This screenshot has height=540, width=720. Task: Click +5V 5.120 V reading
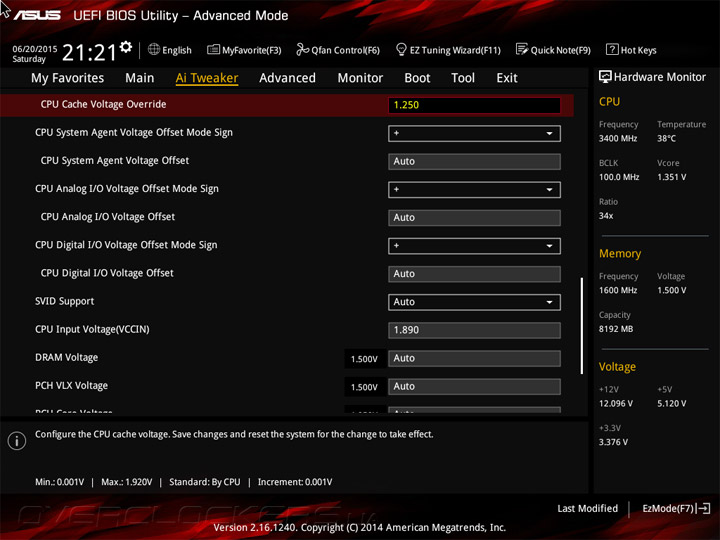point(671,403)
